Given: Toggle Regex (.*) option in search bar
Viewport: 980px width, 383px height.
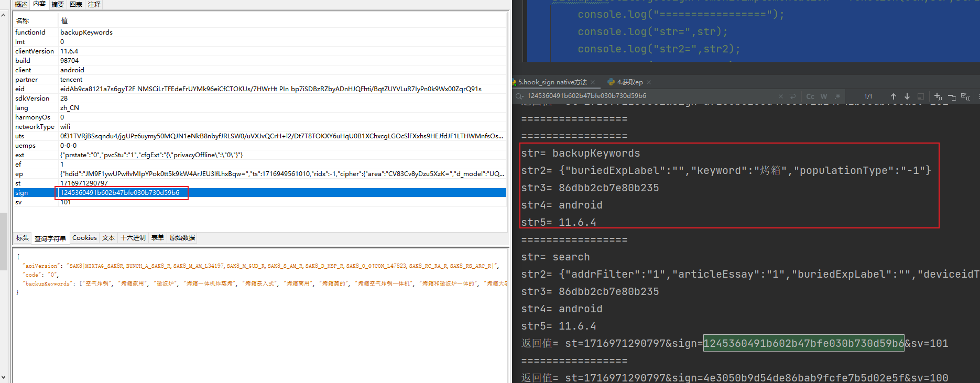Looking at the screenshot, I should (x=837, y=96).
